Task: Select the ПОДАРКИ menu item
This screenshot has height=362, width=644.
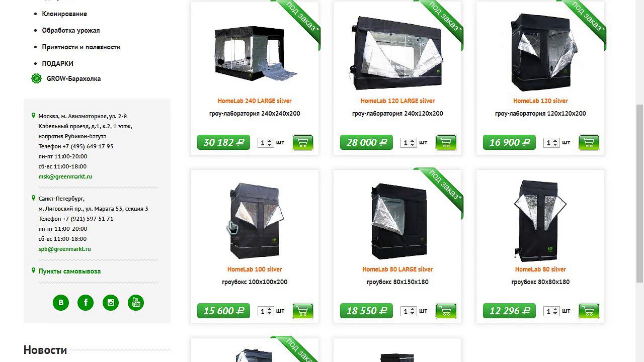Action: coord(57,63)
